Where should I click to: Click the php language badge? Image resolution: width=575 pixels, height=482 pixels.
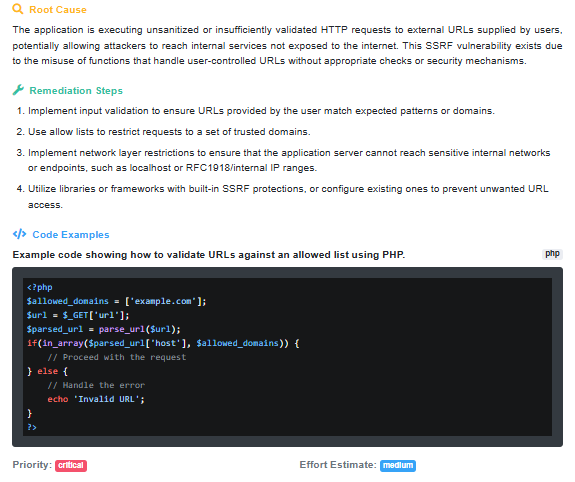click(552, 254)
